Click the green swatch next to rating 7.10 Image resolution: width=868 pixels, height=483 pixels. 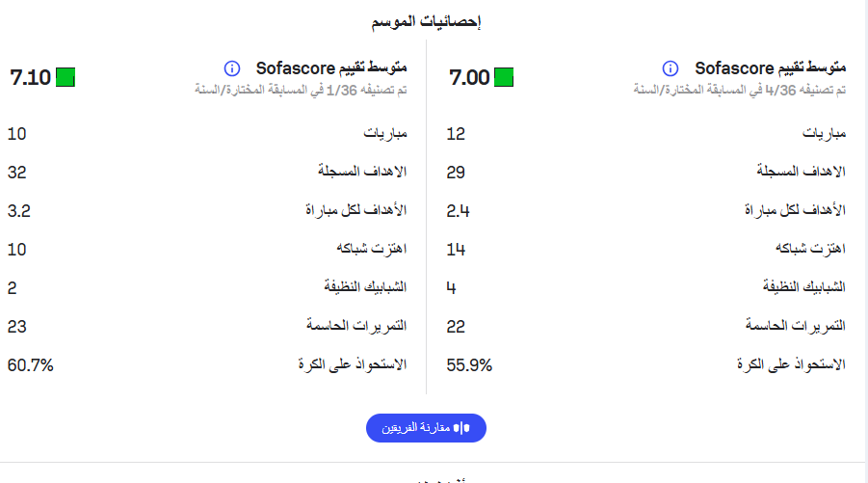coord(66,77)
